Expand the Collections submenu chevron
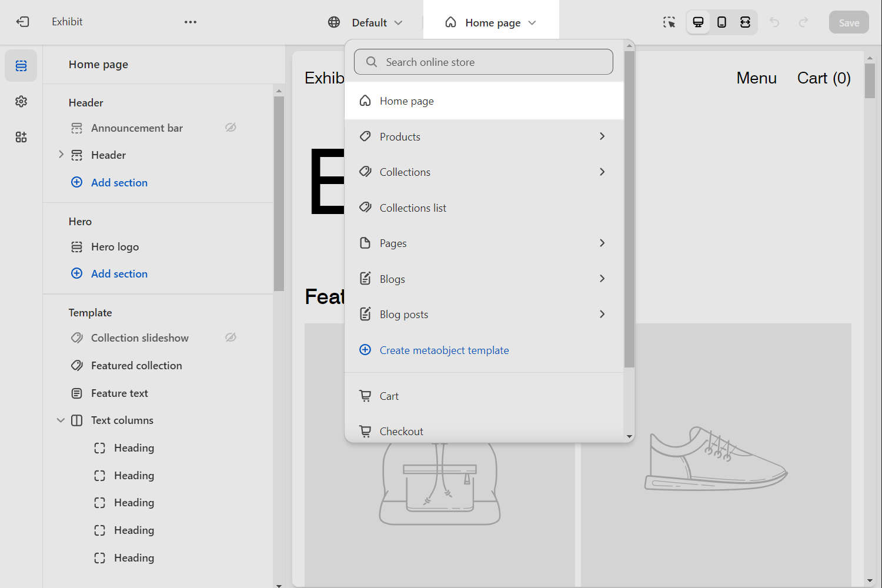 click(x=602, y=172)
